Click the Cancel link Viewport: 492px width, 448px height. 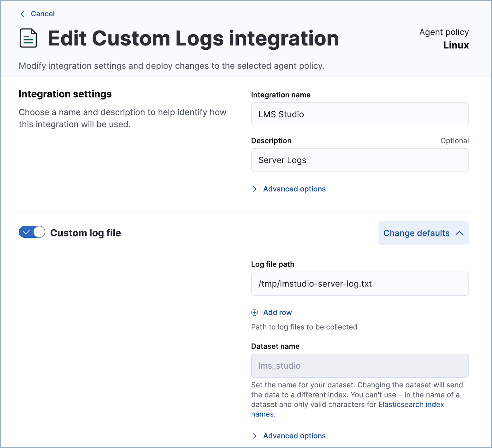(x=42, y=14)
